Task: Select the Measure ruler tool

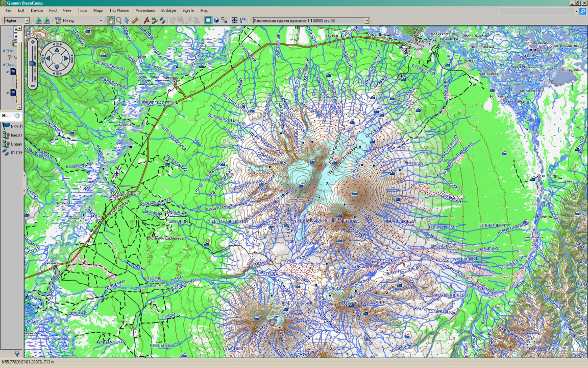Action: click(135, 20)
